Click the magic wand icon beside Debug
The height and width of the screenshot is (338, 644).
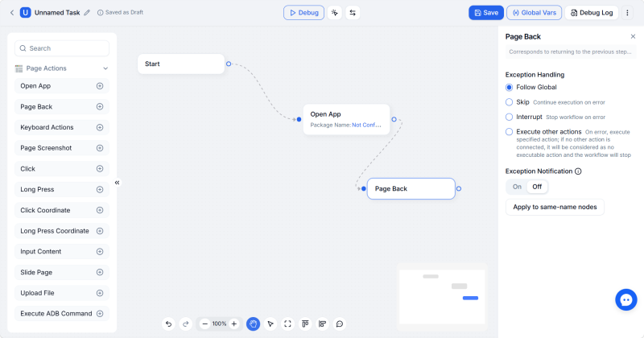point(335,13)
